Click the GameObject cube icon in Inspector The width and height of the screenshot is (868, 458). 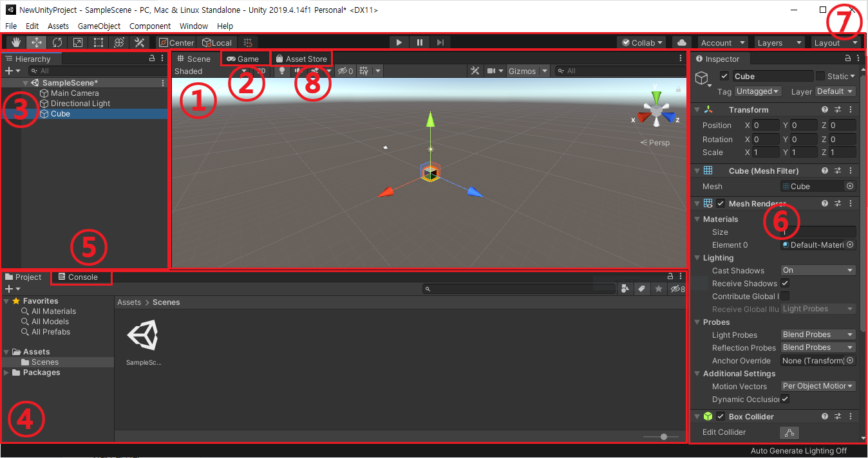tap(701, 78)
